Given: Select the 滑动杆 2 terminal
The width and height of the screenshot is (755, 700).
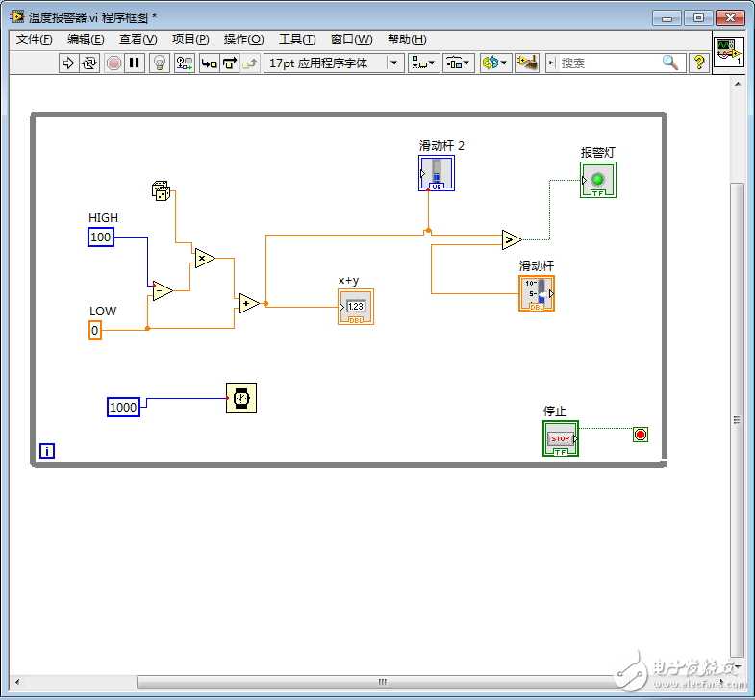Looking at the screenshot, I should click(x=437, y=173).
